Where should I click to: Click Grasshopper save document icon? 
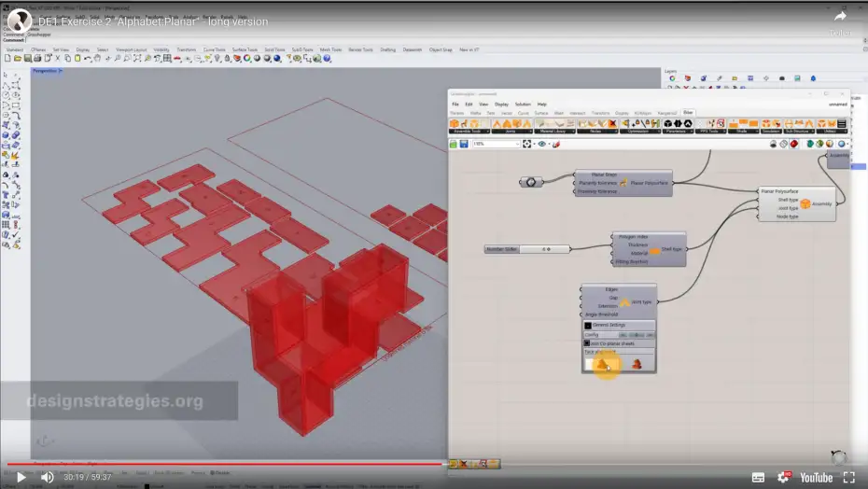[x=464, y=144]
